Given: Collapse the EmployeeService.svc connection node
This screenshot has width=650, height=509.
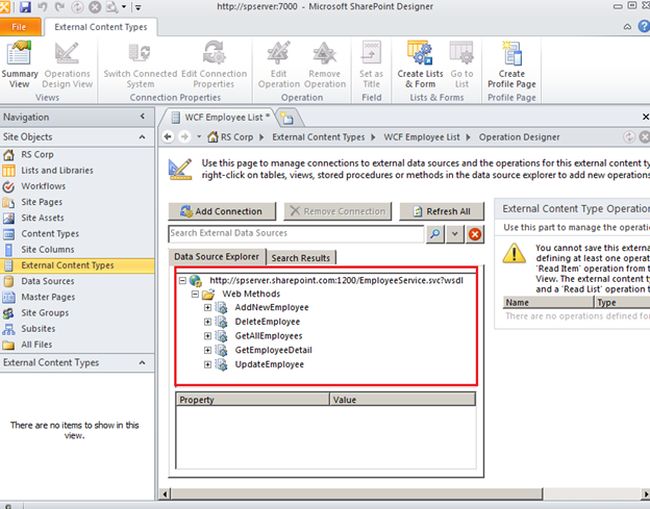Looking at the screenshot, I should tap(182, 281).
